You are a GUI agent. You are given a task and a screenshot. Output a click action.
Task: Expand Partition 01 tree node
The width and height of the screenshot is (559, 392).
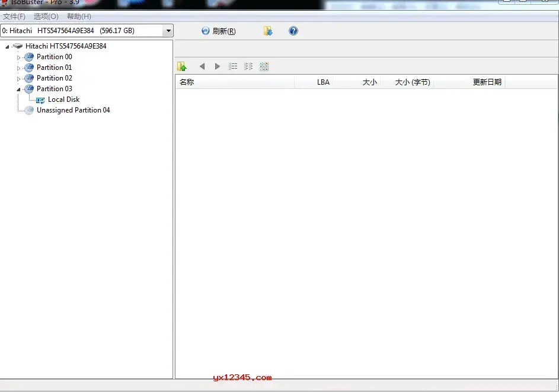[x=18, y=68]
